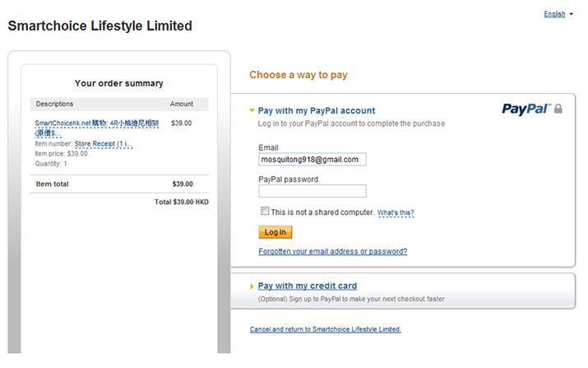Viewport: 588px width, 368px height.
Task: Click the secure padlock icon
Action: coord(558,109)
